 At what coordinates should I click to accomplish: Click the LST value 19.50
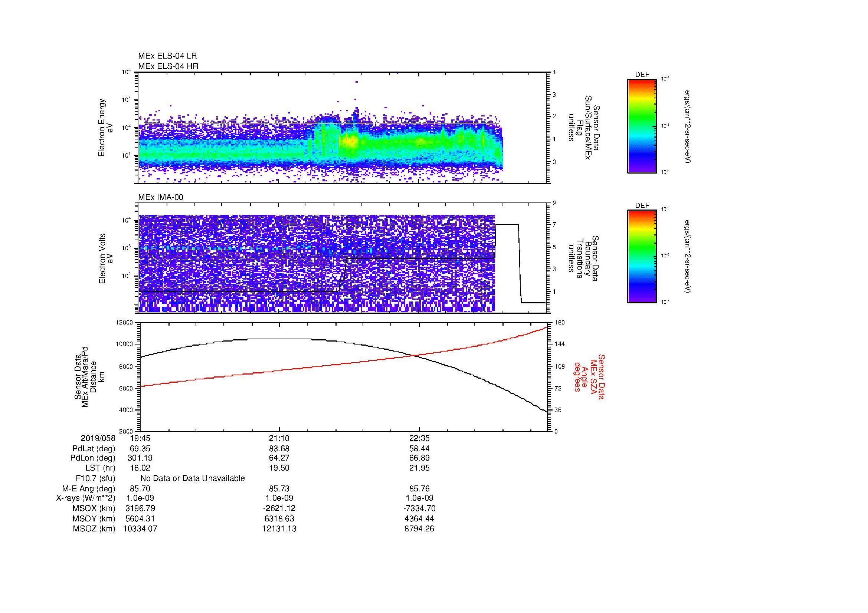[279, 468]
